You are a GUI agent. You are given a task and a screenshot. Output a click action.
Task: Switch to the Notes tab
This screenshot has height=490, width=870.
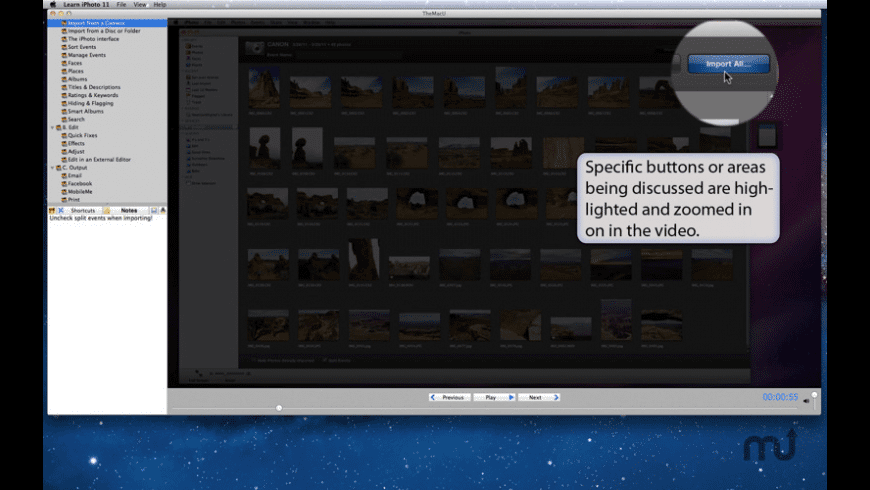coord(129,210)
